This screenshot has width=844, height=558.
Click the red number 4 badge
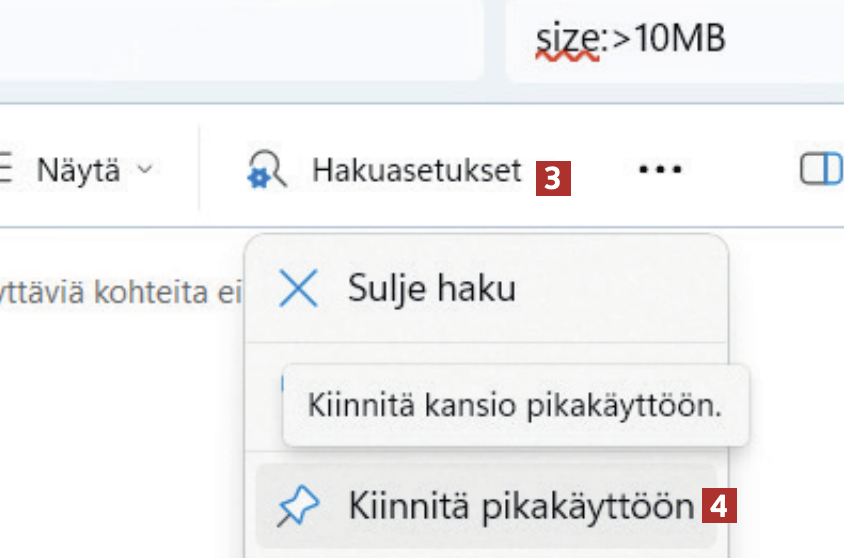pos(719,507)
